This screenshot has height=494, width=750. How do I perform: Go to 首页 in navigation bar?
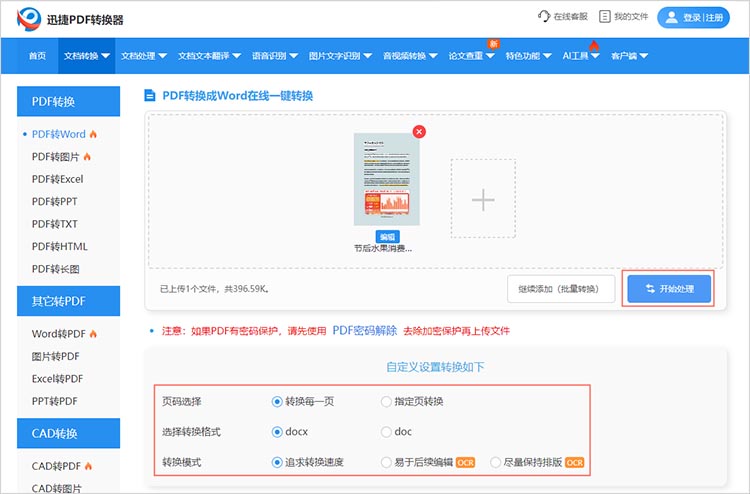click(x=37, y=56)
